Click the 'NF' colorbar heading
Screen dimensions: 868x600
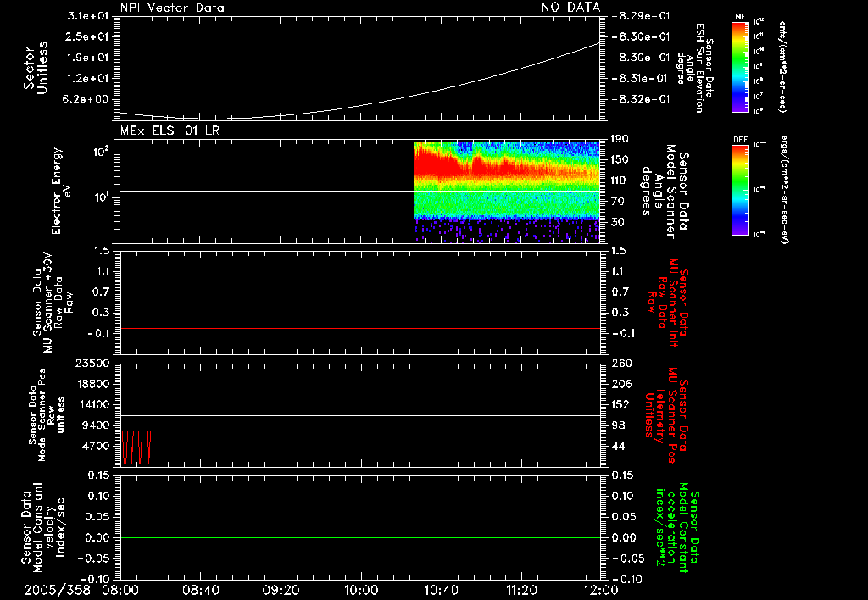pos(741,17)
